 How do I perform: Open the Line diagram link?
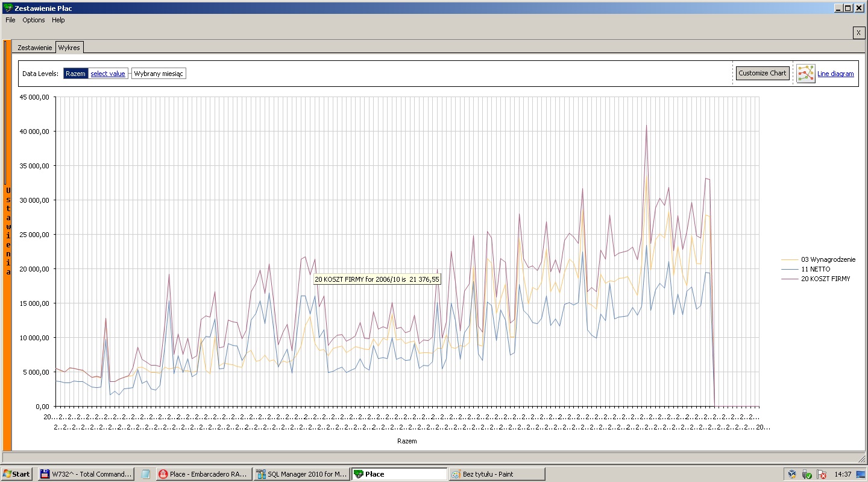(x=835, y=74)
